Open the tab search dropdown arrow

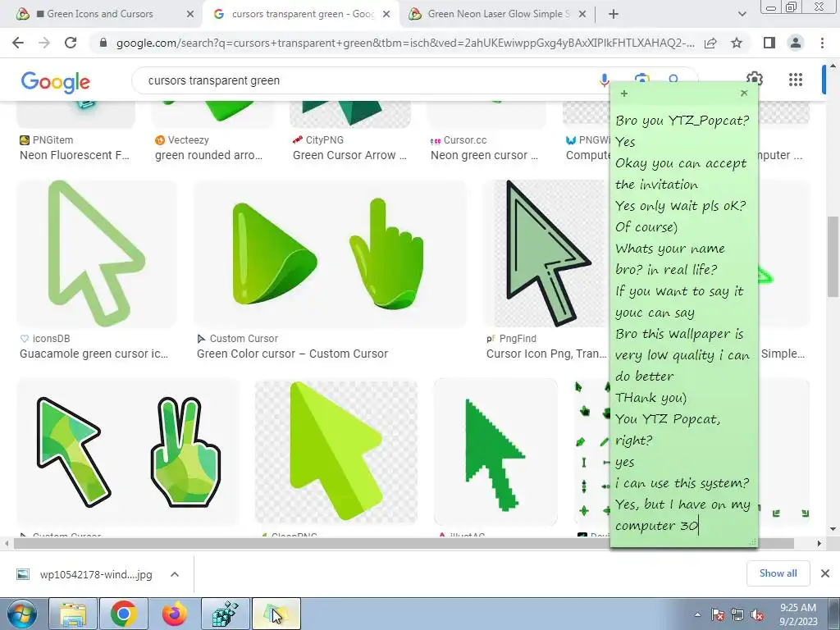click(742, 14)
